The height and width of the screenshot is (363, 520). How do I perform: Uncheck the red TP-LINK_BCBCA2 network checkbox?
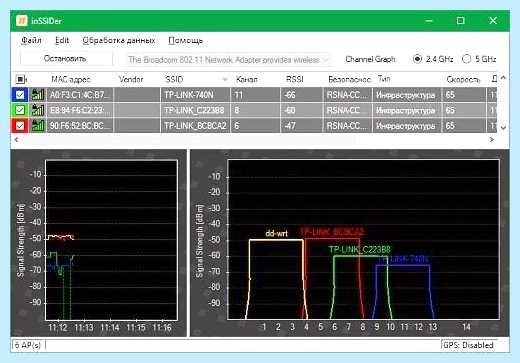coord(20,126)
